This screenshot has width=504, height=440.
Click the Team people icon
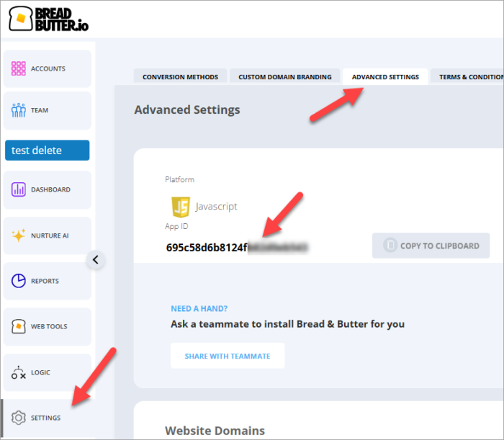pyautogui.click(x=19, y=111)
